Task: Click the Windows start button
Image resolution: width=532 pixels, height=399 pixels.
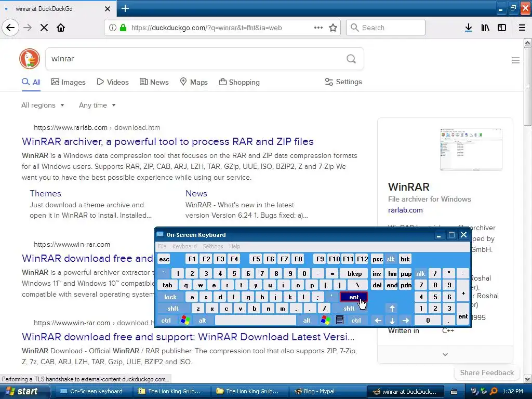Action: (24, 391)
